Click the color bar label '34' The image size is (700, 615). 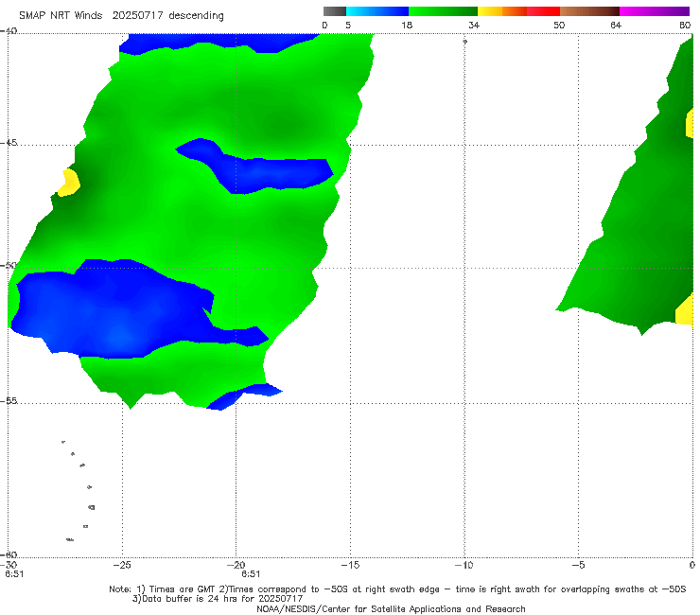pos(474,25)
